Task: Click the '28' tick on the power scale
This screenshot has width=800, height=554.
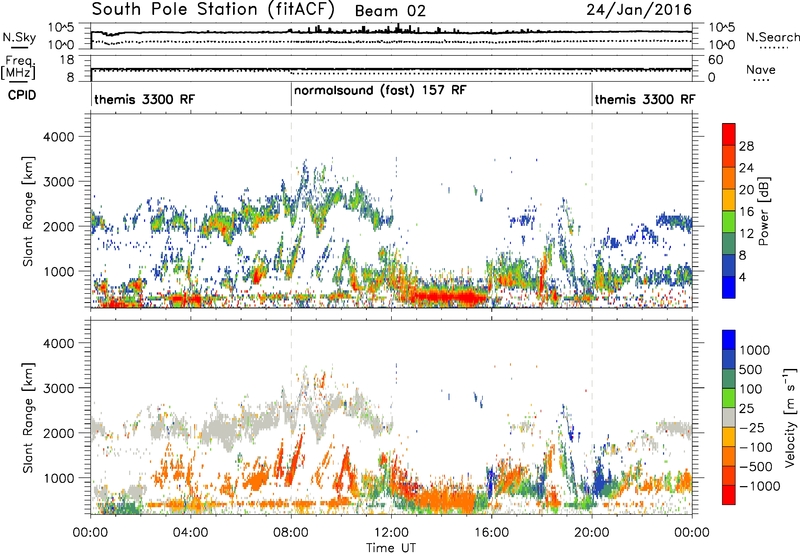Action: pos(746,146)
